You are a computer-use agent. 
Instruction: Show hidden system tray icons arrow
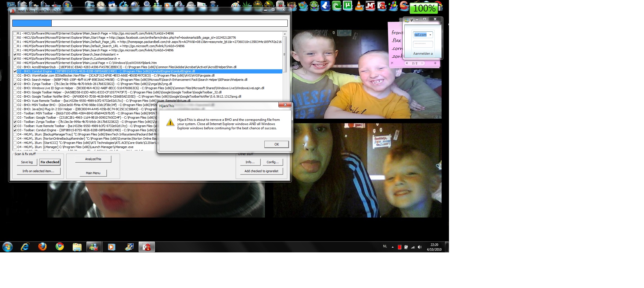click(393, 247)
